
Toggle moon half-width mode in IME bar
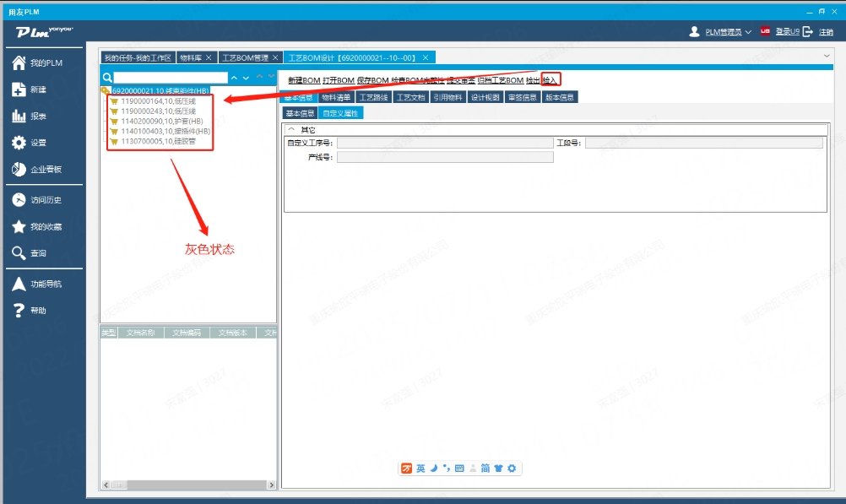(433, 469)
